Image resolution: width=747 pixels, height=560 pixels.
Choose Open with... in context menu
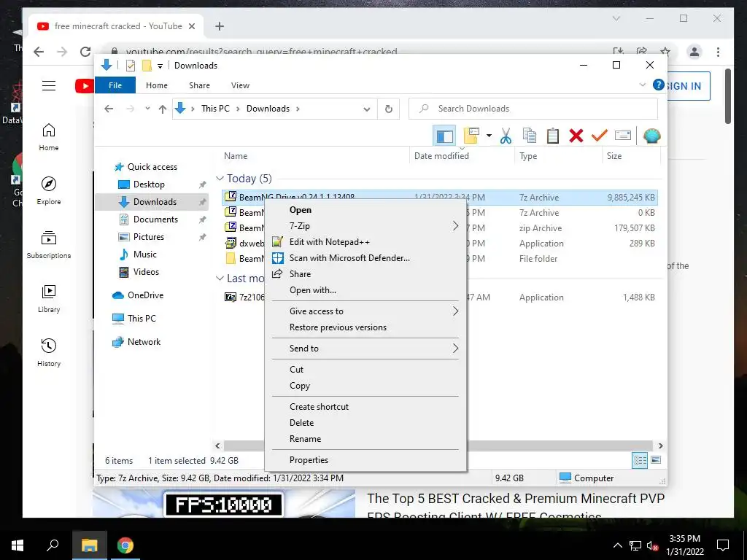pos(365,290)
